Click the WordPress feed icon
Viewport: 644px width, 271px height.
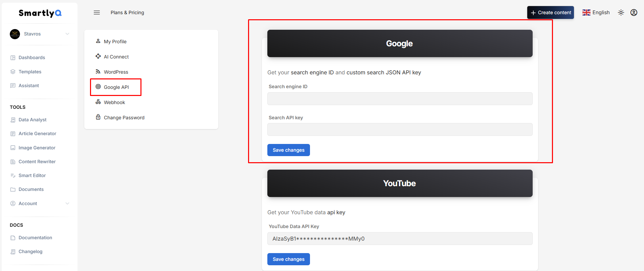[98, 72]
